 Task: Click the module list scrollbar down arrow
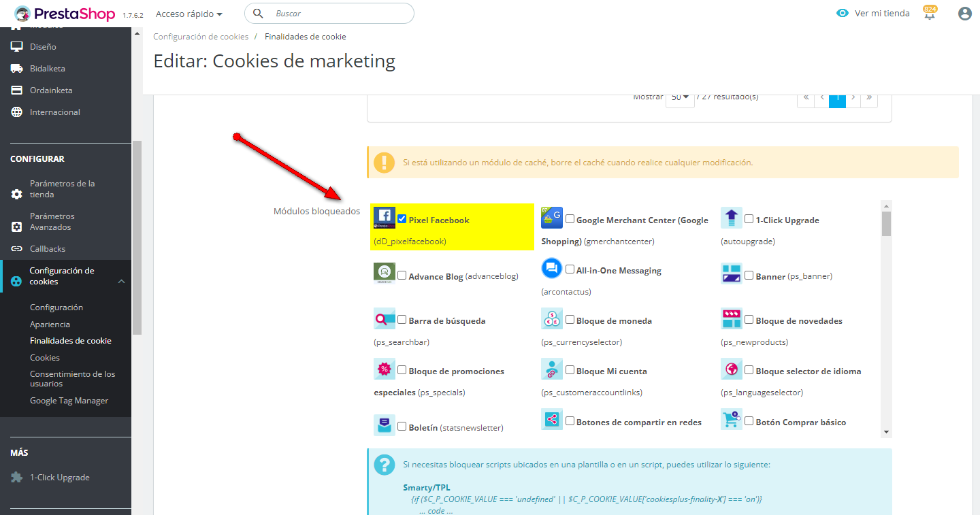[x=886, y=431]
